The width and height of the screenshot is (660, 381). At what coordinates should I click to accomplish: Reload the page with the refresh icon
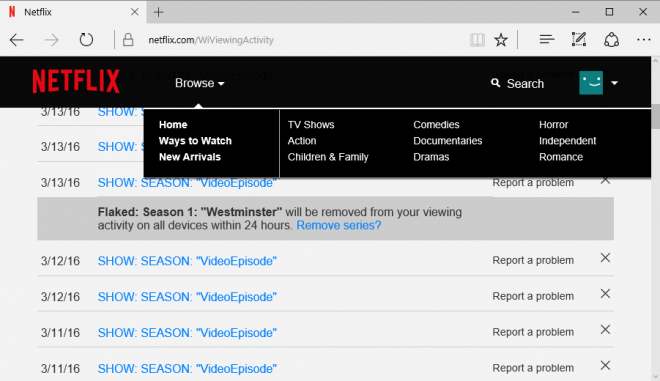click(x=86, y=40)
